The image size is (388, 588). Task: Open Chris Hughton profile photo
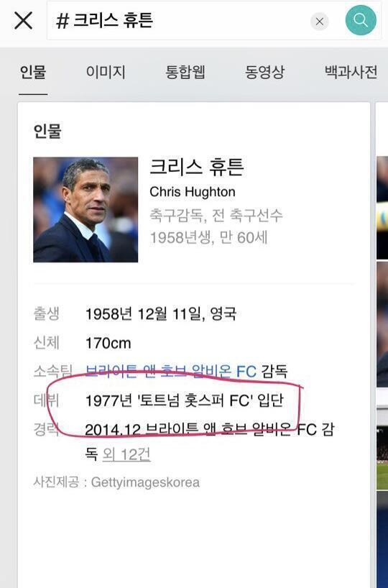coord(86,210)
